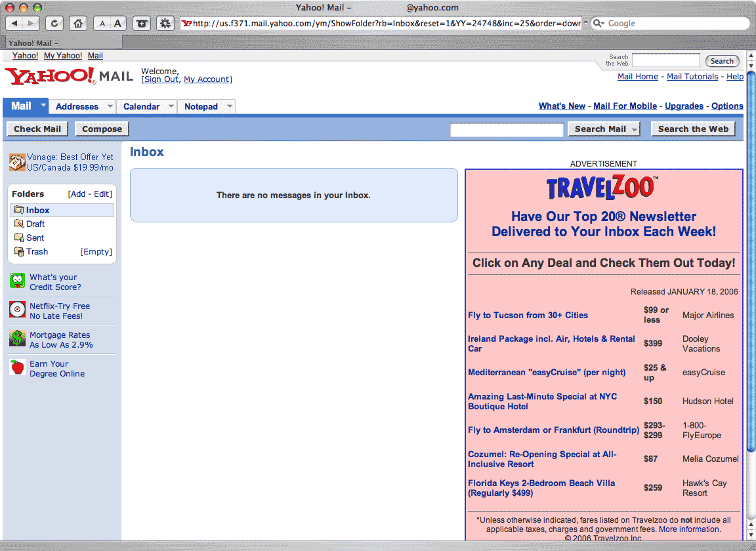Expand the Calendar tab dropdown arrow
Screen dimensions: 756x551
point(171,106)
